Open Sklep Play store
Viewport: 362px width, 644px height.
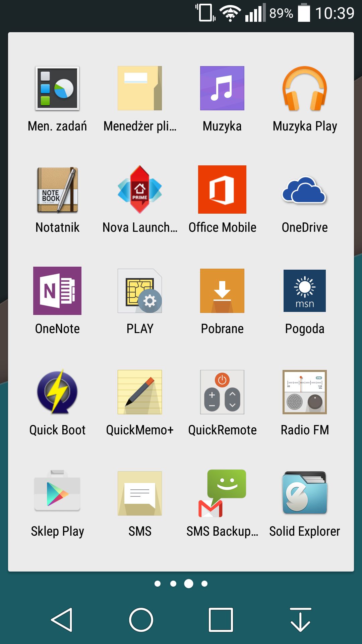[57, 490]
